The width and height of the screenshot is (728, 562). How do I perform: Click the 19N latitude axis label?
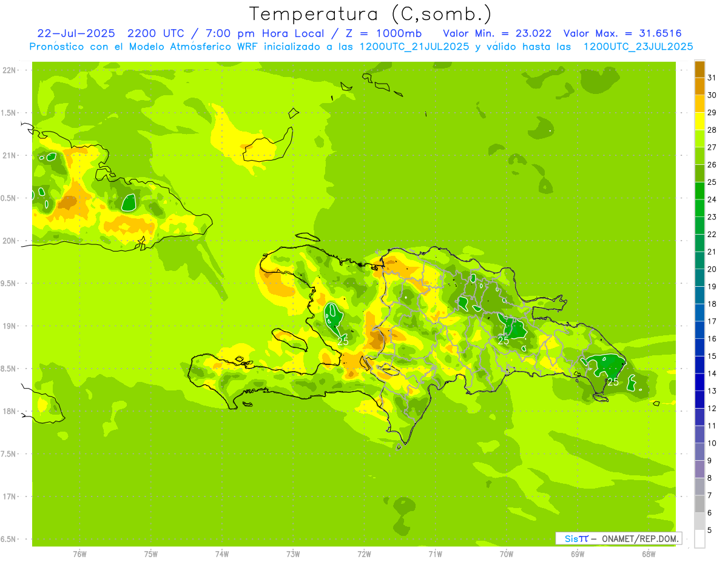click(9, 326)
